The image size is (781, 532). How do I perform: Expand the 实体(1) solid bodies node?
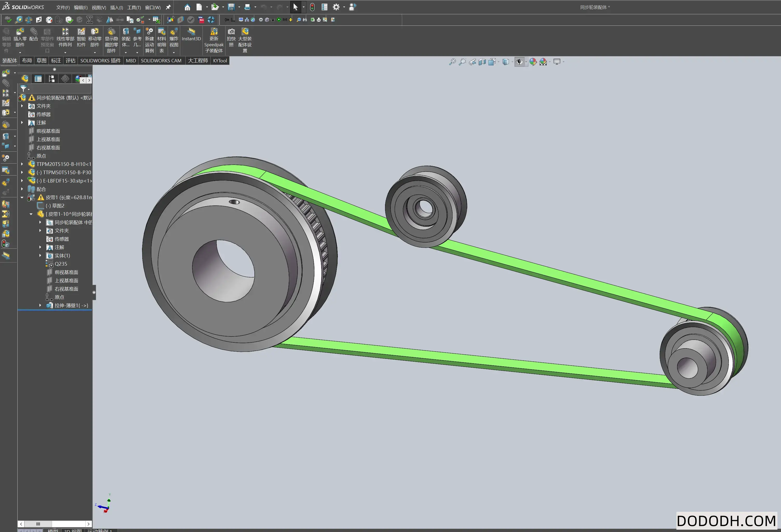tap(40, 255)
